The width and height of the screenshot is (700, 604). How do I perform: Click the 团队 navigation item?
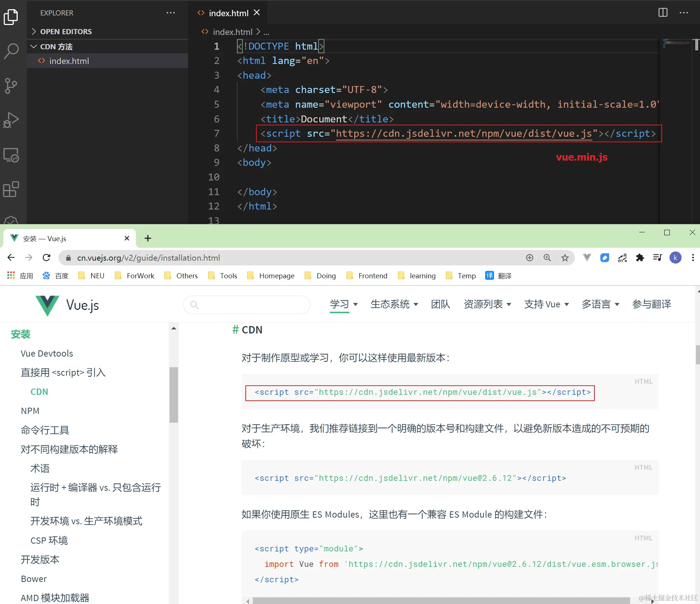pyautogui.click(x=441, y=304)
